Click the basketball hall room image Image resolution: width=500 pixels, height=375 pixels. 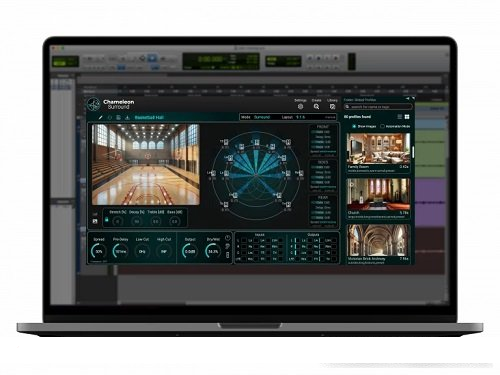146,165
